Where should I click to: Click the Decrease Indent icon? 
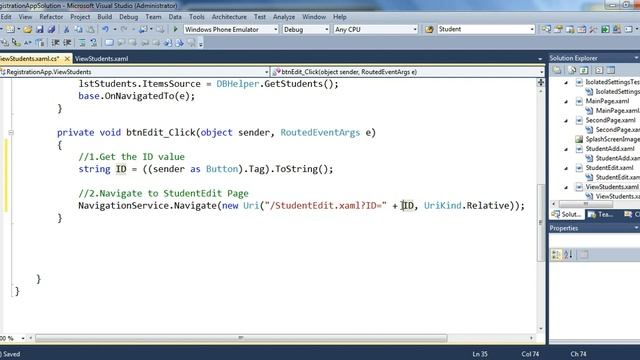[56, 42]
